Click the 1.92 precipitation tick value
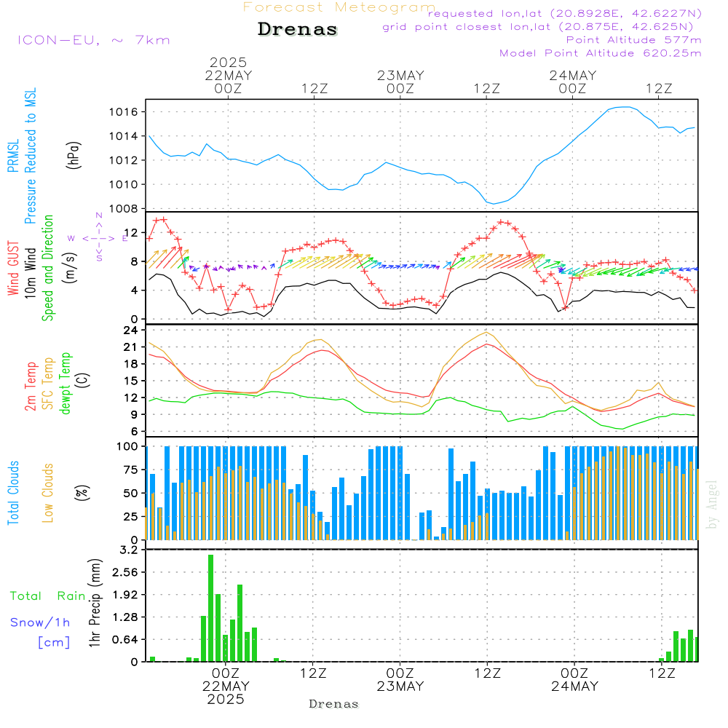 pos(125,595)
